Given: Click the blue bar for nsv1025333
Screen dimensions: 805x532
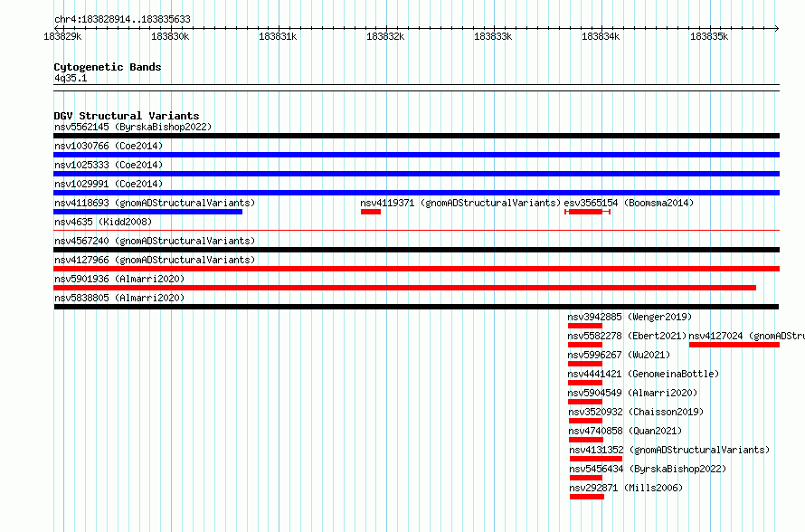Looking at the screenshot, I should (x=416, y=174).
